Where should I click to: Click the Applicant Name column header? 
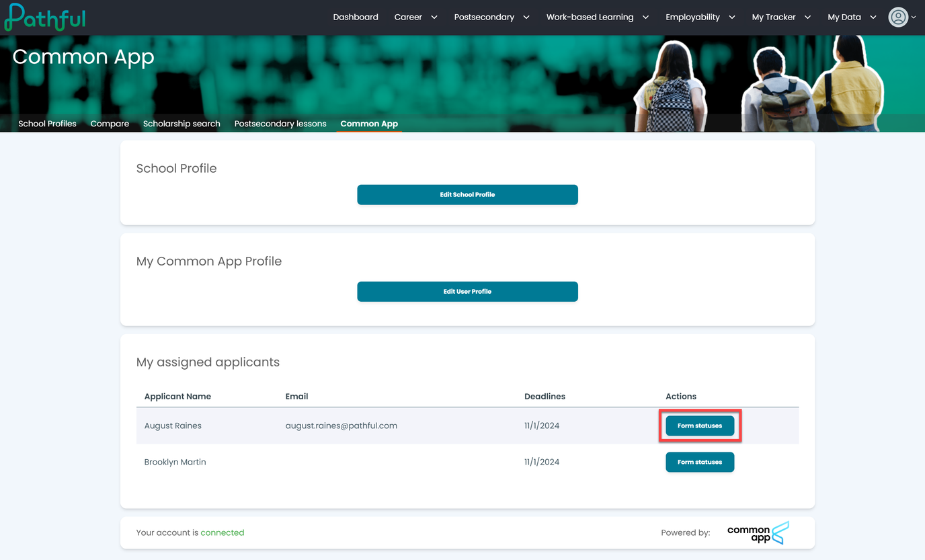(x=177, y=397)
